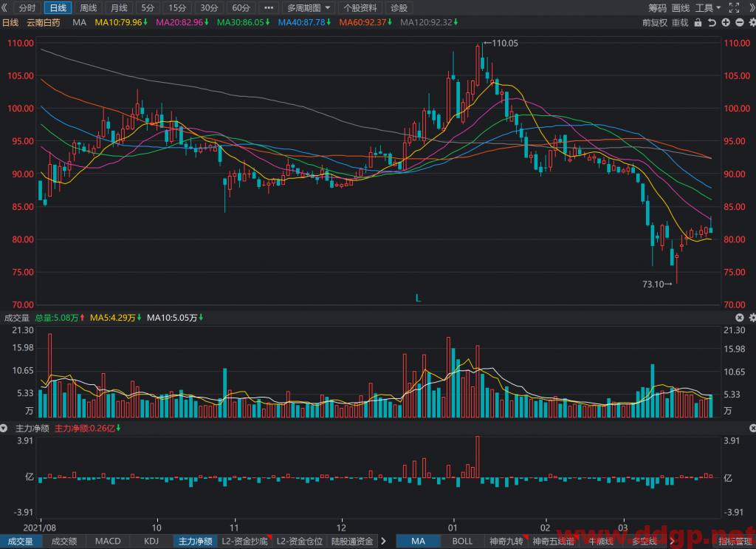Click the 73.10 low price marker
This screenshot has height=549, width=756.
click(x=656, y=284)
